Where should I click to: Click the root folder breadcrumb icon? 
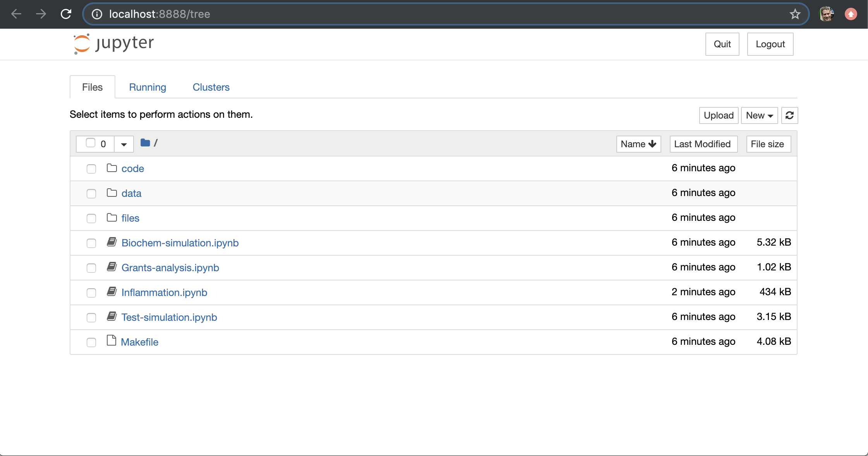click(x=145, y=143)
